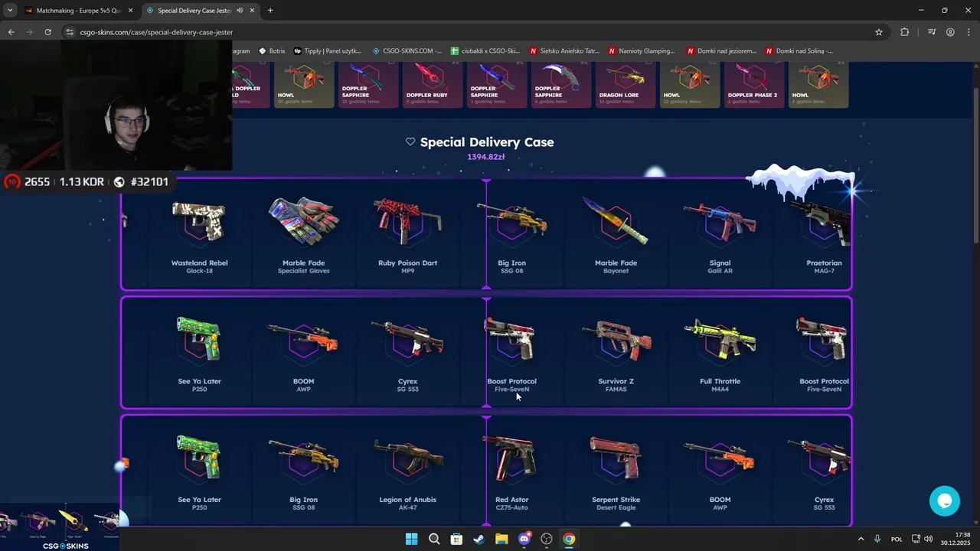Click the Red Astor CZ75-Auto skin
This screenshot has width=980, height=551.
(511, 472)
